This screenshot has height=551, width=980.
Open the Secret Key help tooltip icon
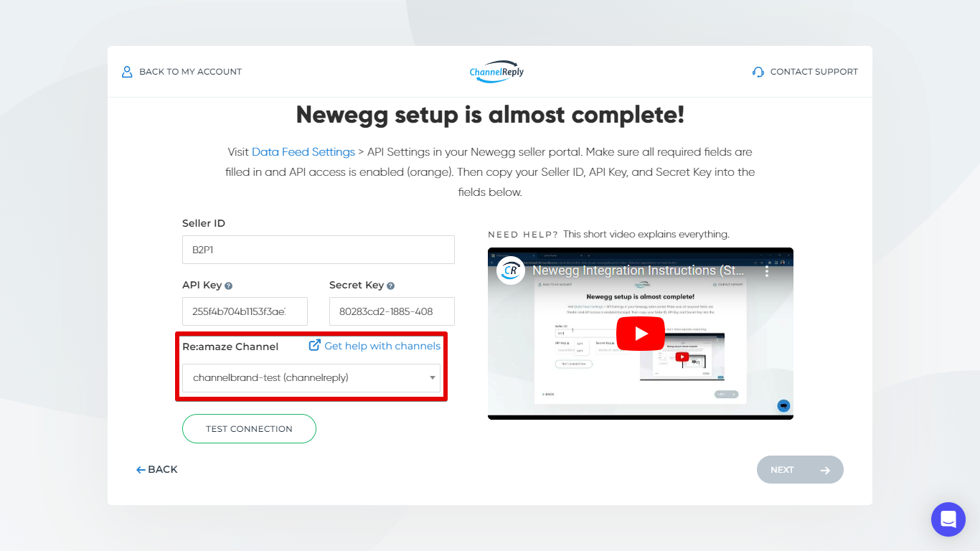(390, 286)
